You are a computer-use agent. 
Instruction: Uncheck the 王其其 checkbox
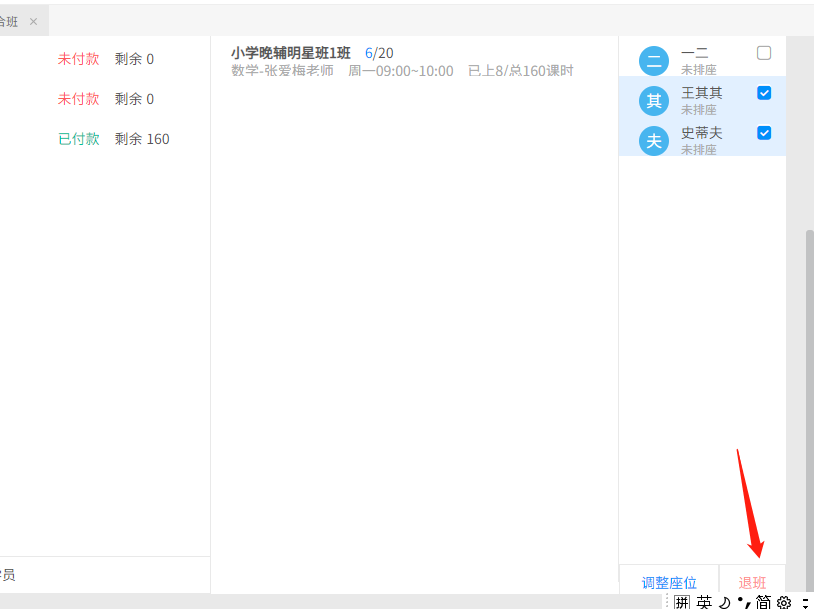click(x=764, y=93)
